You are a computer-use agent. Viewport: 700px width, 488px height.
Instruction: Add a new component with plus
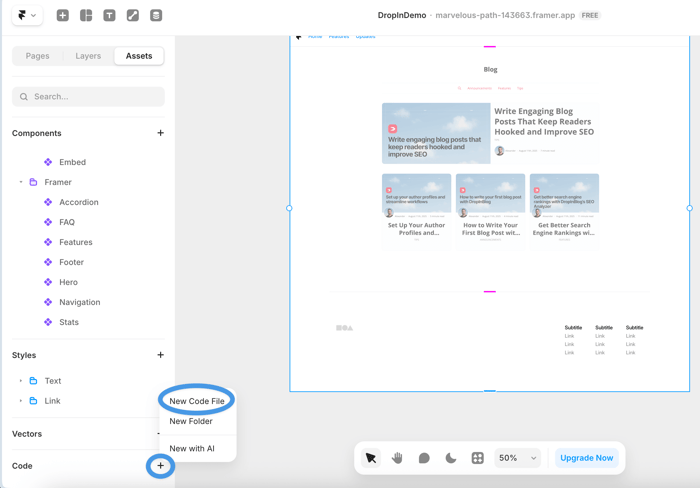[x=160, y=133]
